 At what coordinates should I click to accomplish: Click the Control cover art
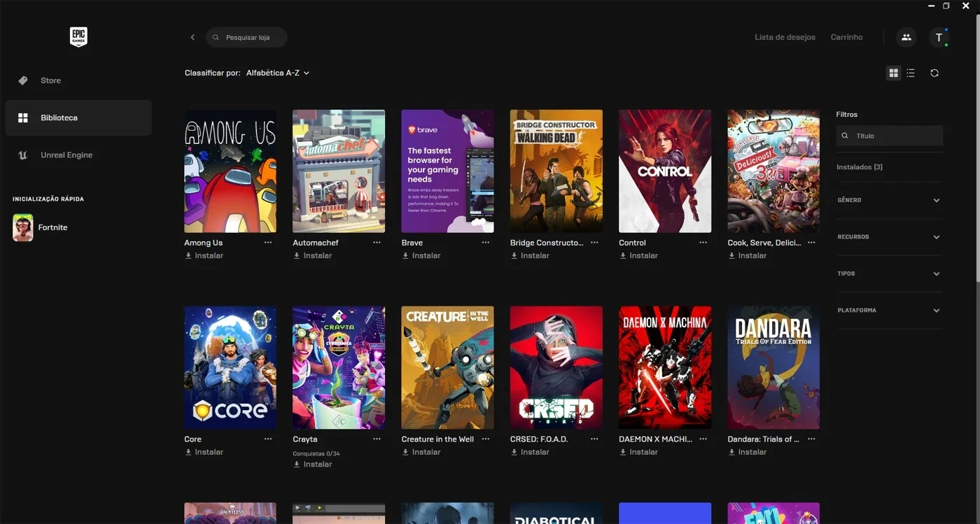click(x=665, y=171)
